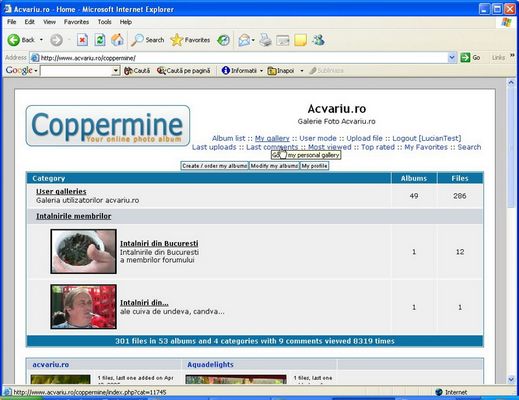
Task: Click the Go button beside address bar
Action: point(470,58)
